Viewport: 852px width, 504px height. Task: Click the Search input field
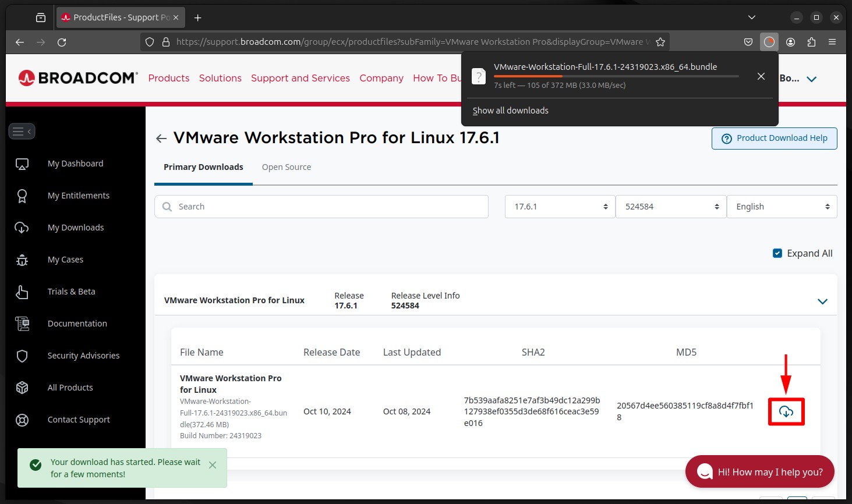pos(321,207)
